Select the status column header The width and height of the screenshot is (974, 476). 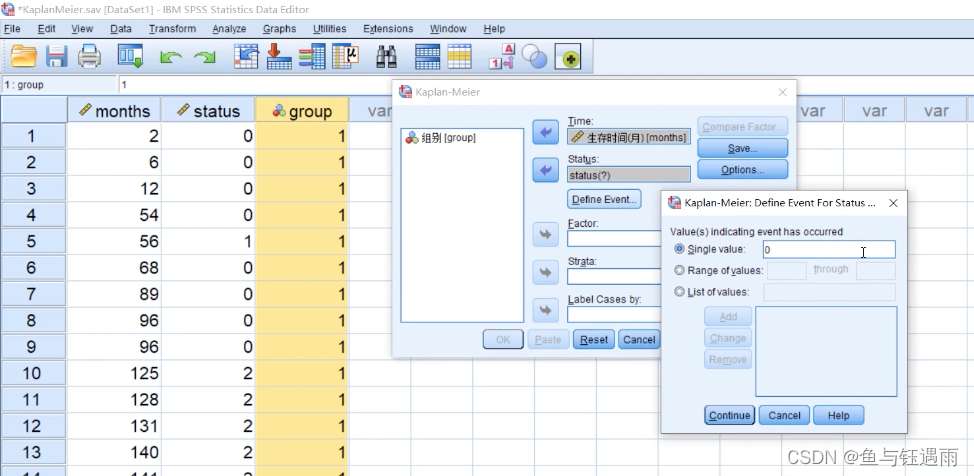pos(208,111)
